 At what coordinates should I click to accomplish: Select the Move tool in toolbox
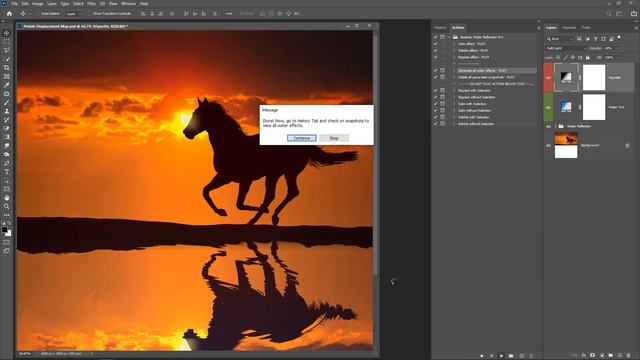click(x=7, y=33)
